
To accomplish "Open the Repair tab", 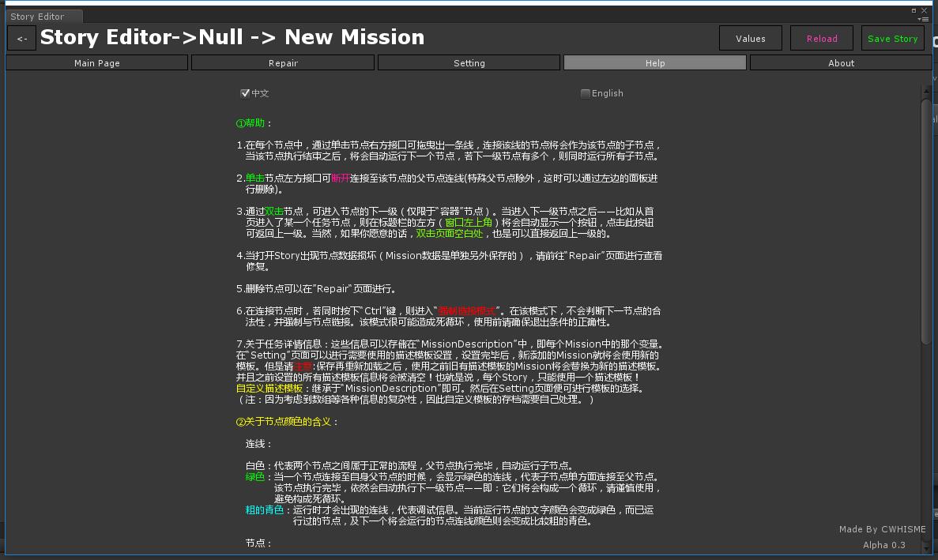I will [x=283, y=62].
